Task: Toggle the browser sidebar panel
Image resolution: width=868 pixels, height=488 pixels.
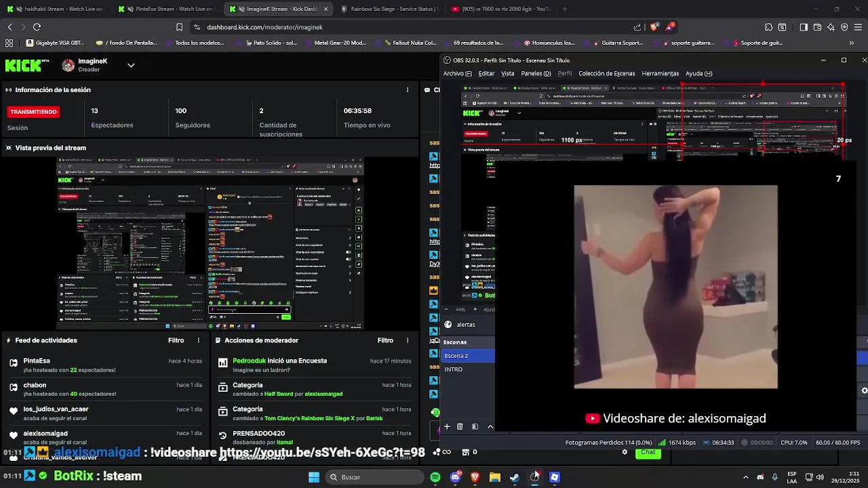Action: click(804, 27)
